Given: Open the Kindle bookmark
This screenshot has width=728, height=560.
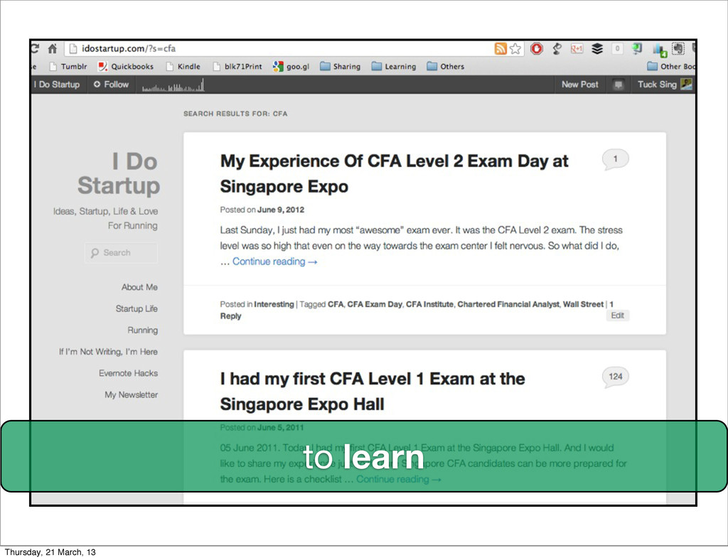Looking at the screenshot, I should pyautogui.click(x=183, y=66).
